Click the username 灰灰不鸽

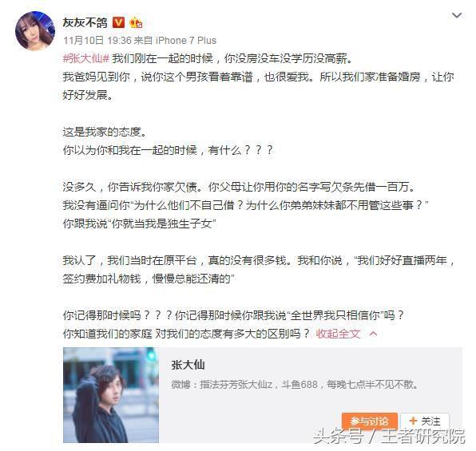click(85, 22)
